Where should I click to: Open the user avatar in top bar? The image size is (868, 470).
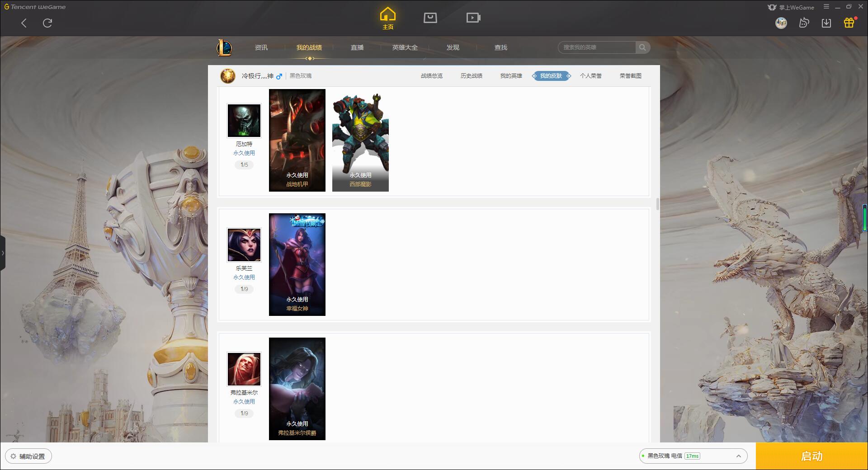(781, 23)
